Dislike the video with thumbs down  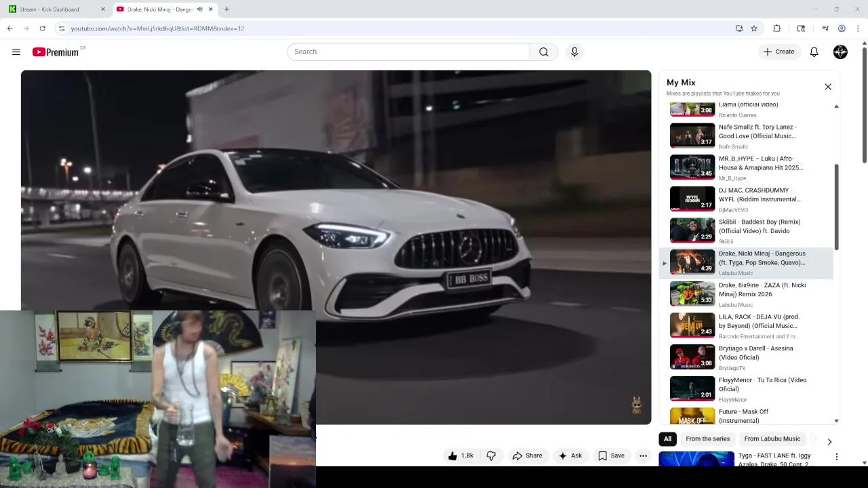click(x=491, y=455)
